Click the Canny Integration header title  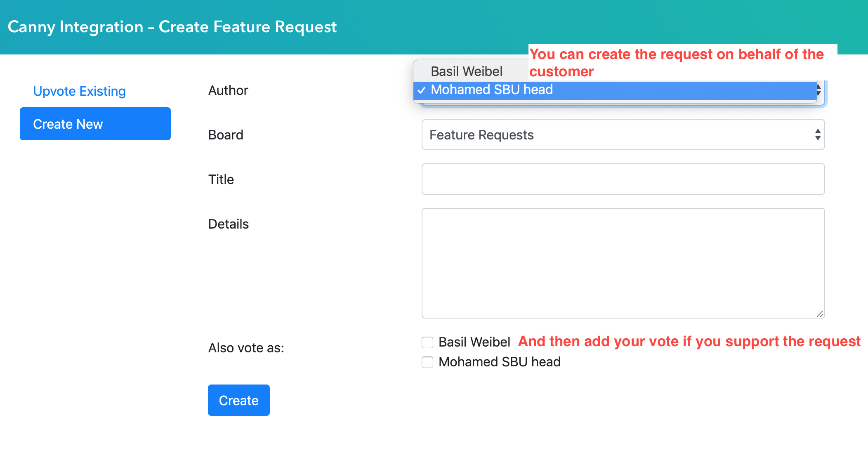click(x=172, y=27)
